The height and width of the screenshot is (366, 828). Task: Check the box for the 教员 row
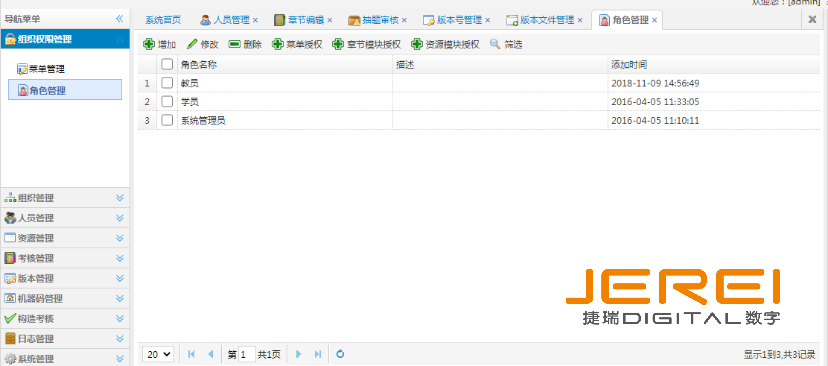(167, 83)
